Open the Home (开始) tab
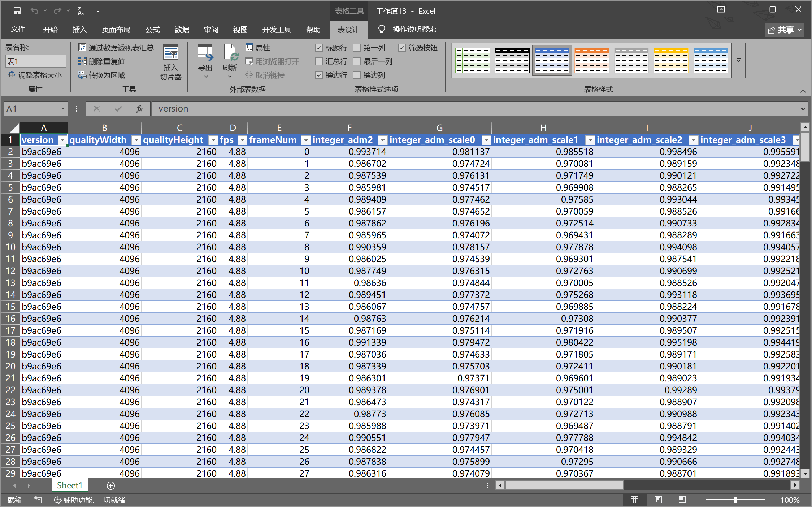The image size is (812, 507). [x=51, y=30]
